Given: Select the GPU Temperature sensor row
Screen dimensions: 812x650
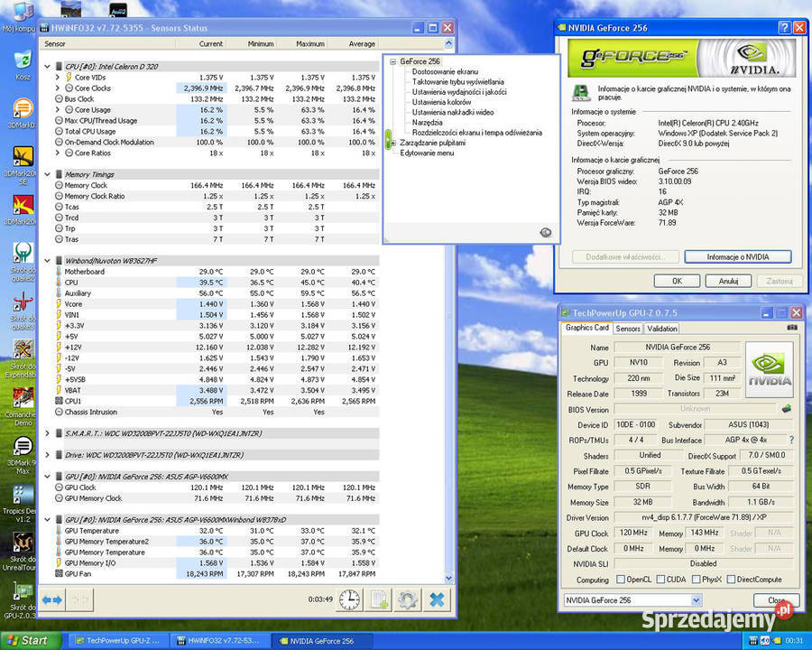Looking at the screenshot, I should pyautogui.click(x=217, y=530).
